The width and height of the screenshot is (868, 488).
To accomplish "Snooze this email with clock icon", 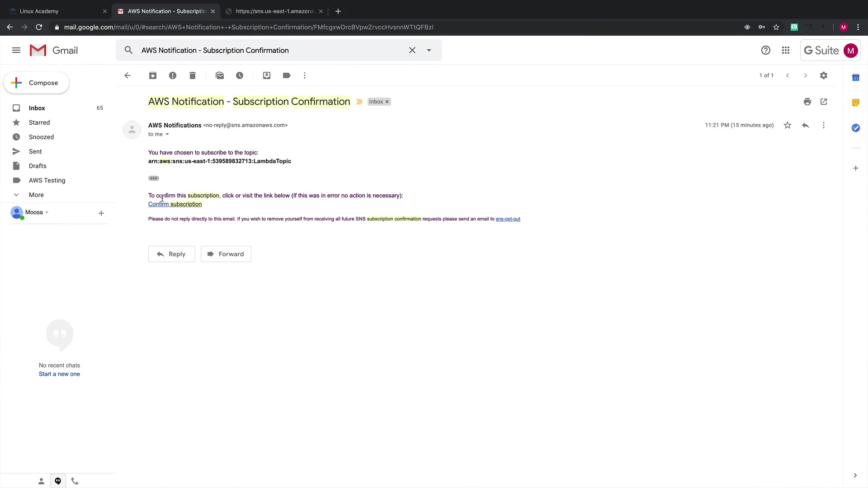I will click(240, 75).
